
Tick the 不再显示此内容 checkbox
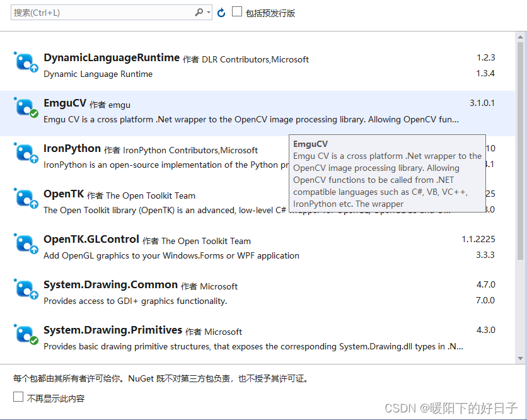[18, 397]
